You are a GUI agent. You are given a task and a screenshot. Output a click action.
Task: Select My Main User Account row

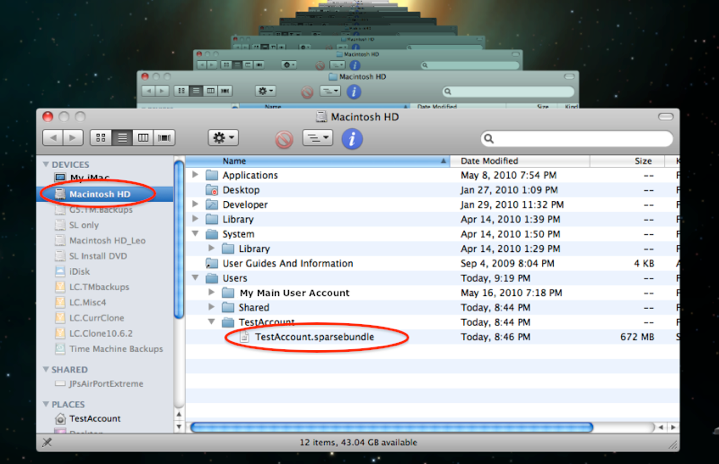pyautogui.click(x=432, y=293)
